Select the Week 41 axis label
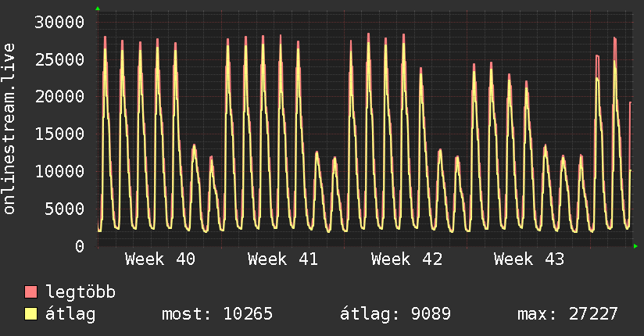The image size is (644, 336). click(x=283, y=259)
